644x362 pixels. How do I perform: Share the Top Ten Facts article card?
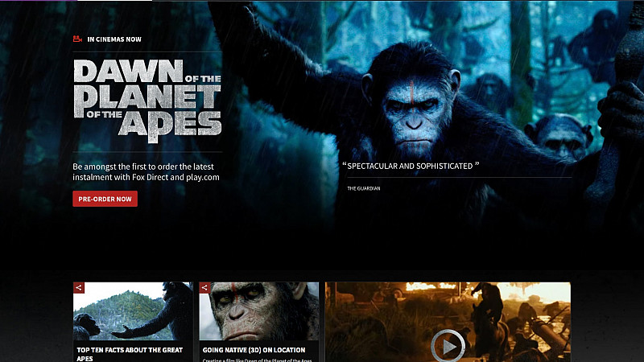click(79, 288)
